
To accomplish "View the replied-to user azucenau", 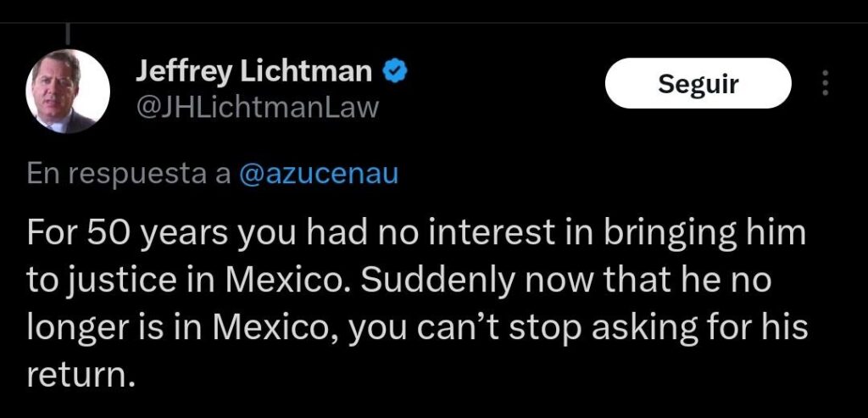I will 319,175.
